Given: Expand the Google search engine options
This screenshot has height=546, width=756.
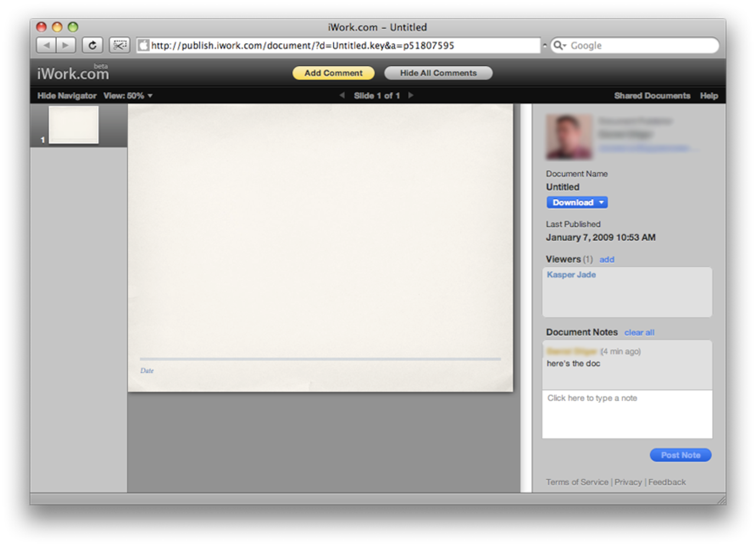Looking at the screenshot, I should point(565,45).
